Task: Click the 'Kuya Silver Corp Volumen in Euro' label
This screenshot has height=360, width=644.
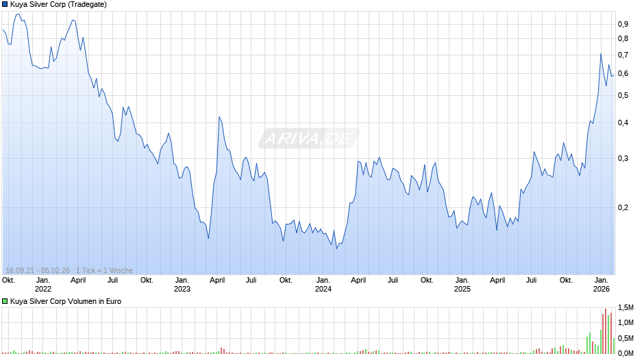Action: tap(66, 301)
